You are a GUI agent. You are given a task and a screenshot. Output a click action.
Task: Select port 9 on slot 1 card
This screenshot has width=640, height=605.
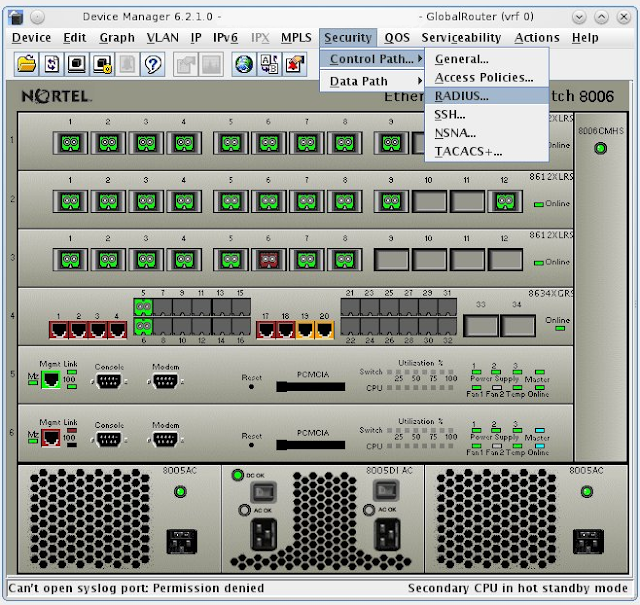click(391, 143)
